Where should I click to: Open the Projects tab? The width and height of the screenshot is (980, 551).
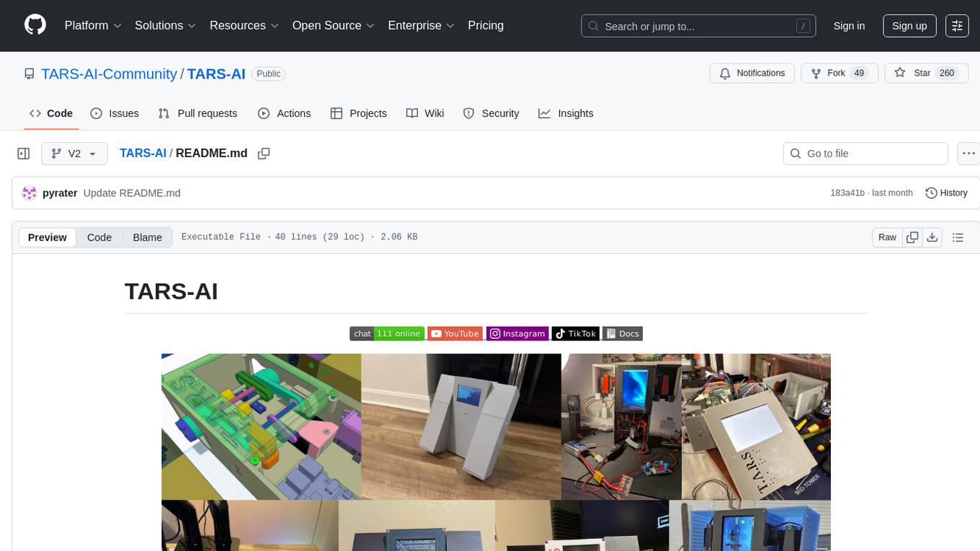tap(359, 113)
